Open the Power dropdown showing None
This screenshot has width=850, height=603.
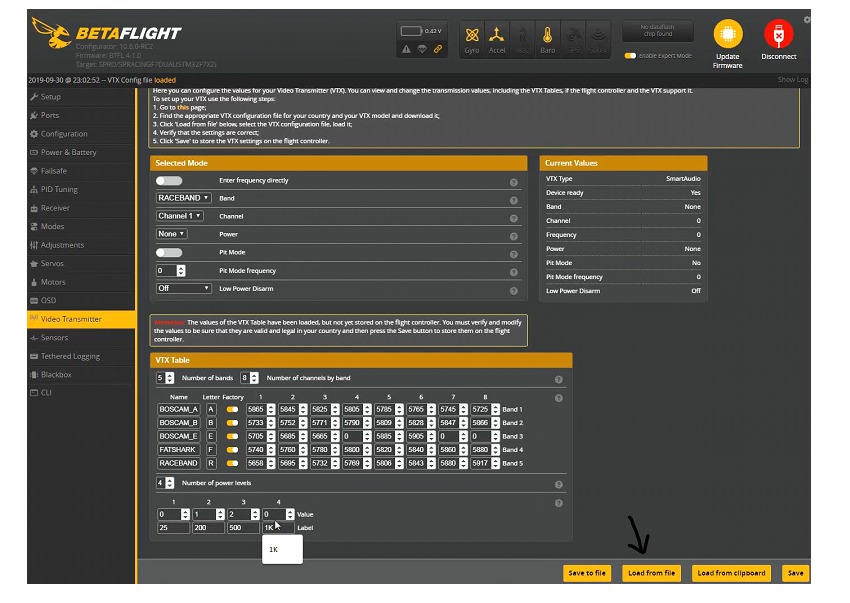pos(171,234)
